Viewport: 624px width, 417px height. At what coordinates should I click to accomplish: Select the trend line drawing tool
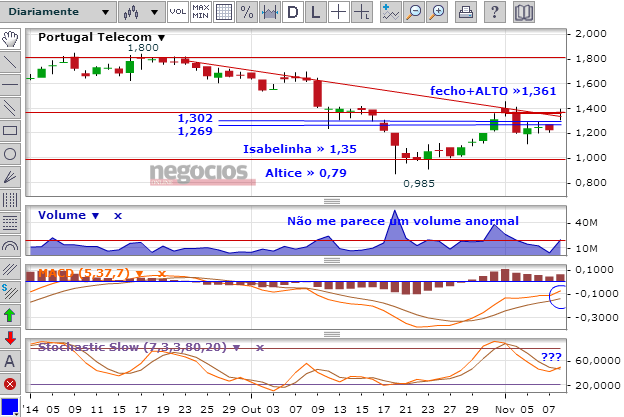pos(10,62)
